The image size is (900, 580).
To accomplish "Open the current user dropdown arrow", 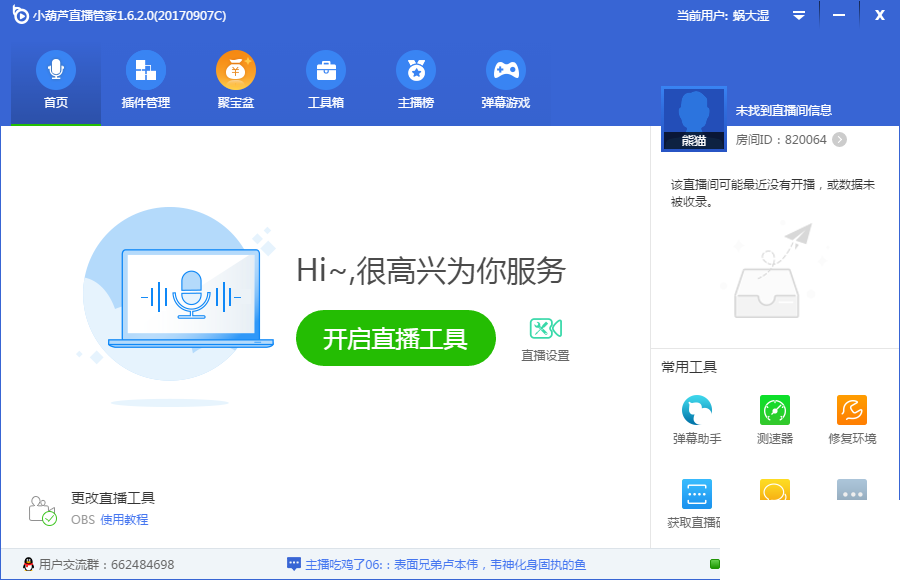I will pyautogui.click(x=798, y=16).
